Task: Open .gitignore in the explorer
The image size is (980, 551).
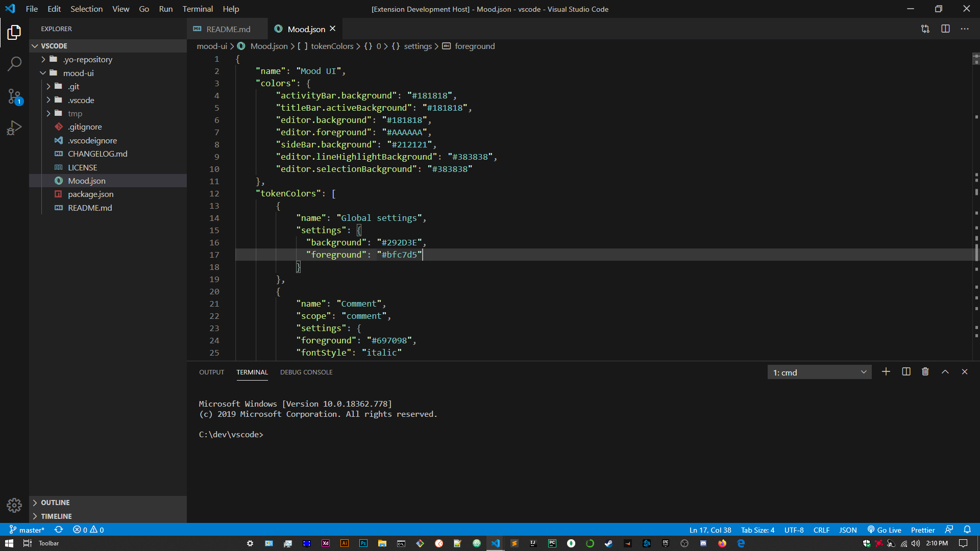Action: 108,127
